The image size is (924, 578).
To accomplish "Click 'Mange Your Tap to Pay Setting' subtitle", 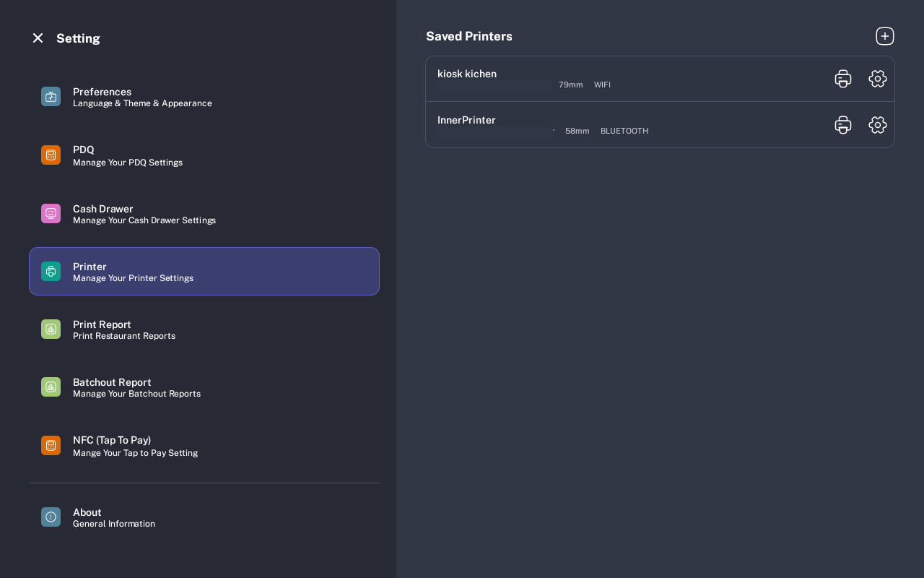I will (135, 453).
